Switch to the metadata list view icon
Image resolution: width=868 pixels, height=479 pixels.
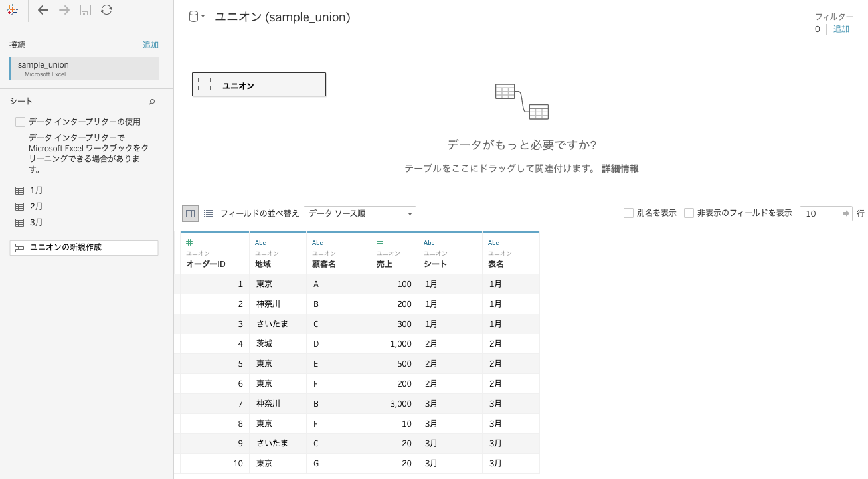pos(209,213)
